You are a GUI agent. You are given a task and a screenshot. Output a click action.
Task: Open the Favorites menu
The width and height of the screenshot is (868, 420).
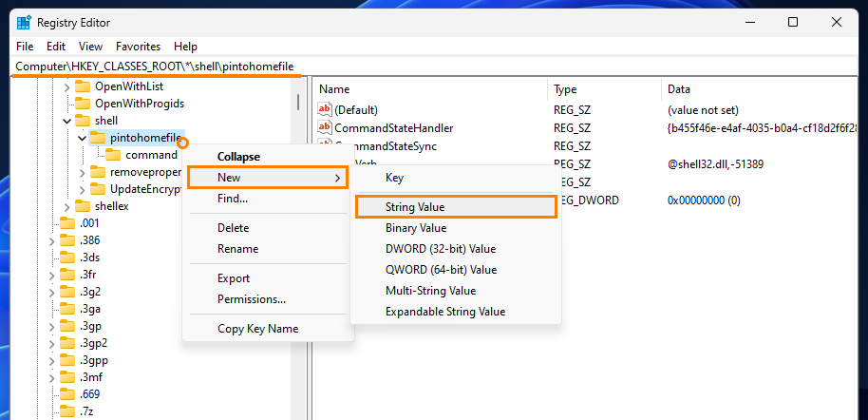[x=139, y=47]
